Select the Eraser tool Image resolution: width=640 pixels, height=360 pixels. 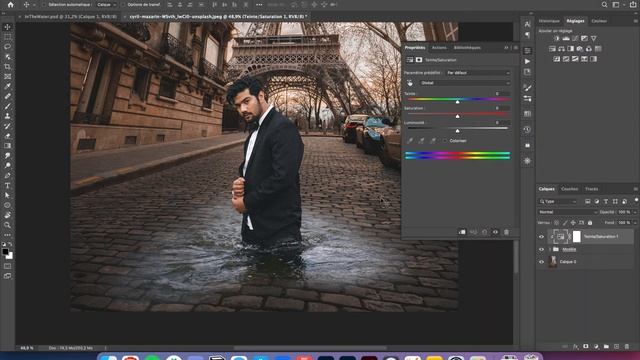[7, 136]
